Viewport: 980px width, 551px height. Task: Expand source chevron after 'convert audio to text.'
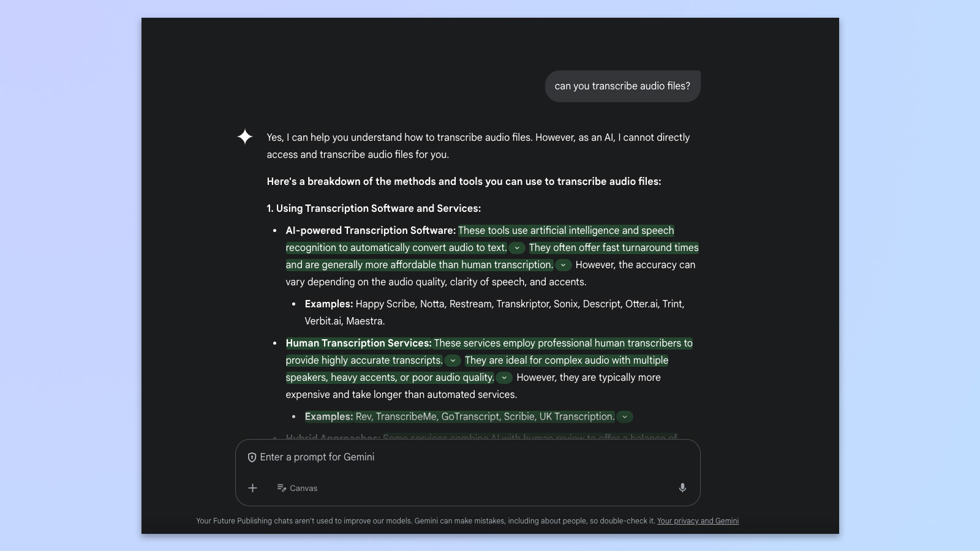point(517,248)
